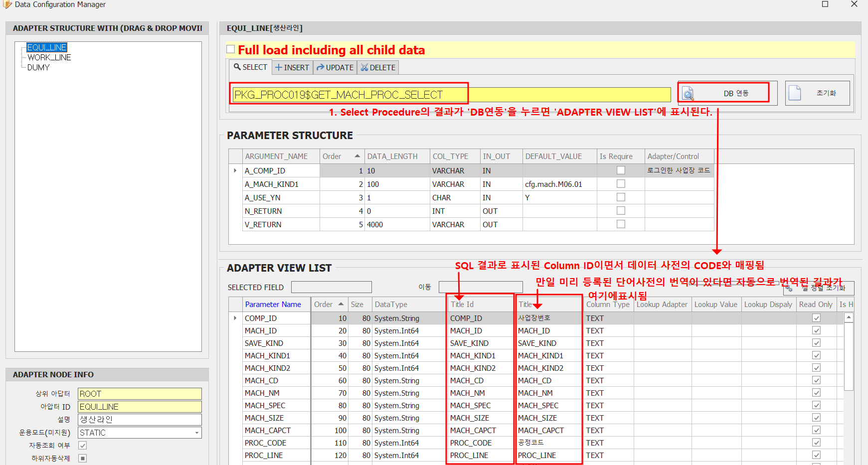Click the 상위 아답터 ROOT field
This screenshot has height=465, width=868.
pos(140,394)
